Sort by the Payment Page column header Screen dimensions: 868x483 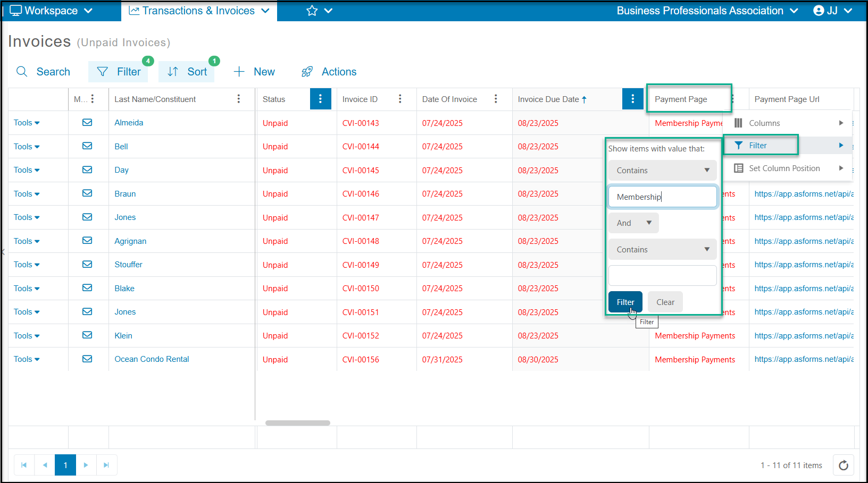681,99
